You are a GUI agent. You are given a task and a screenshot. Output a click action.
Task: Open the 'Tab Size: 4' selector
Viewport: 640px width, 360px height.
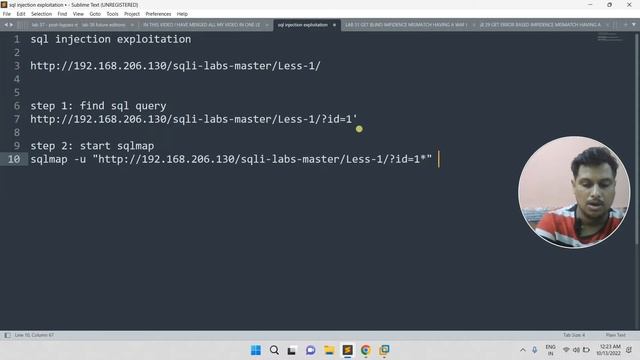coord(574,335)
